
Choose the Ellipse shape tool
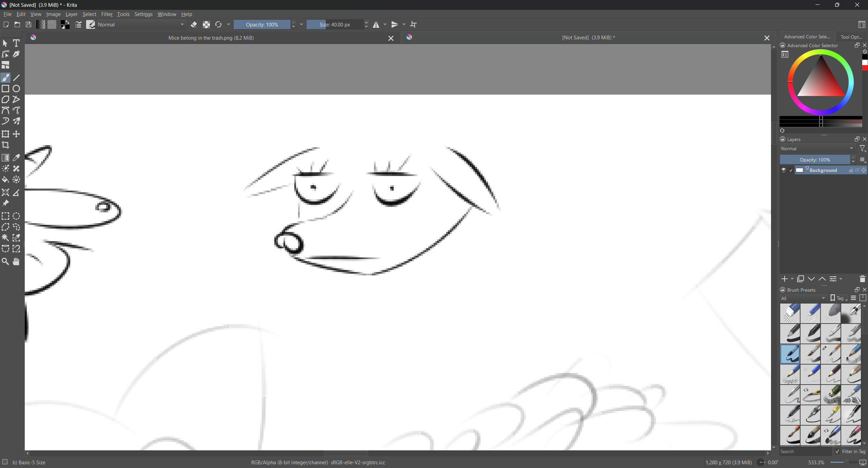click(16, 89)
